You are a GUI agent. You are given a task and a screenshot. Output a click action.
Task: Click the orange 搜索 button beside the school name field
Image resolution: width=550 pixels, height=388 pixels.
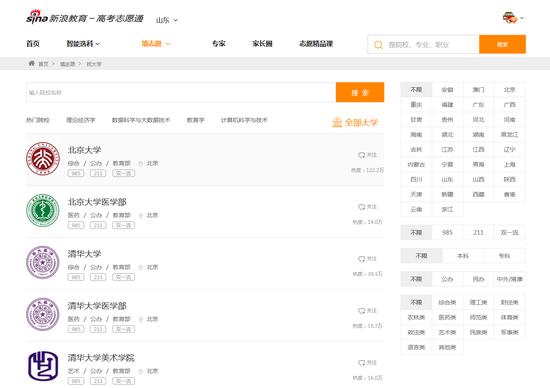[360, 92]
